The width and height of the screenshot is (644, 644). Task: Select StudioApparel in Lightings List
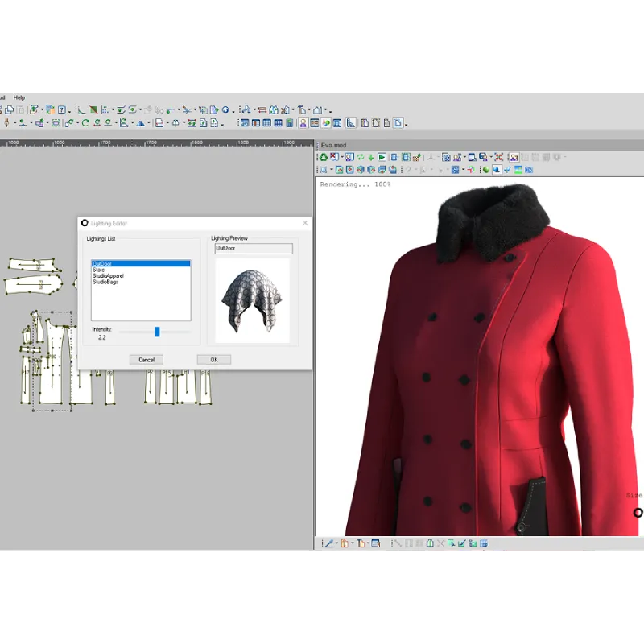[108, 276]
